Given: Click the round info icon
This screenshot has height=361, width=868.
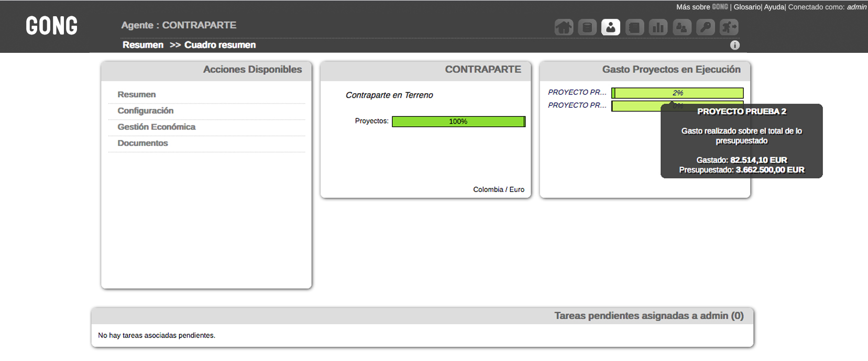Looking at the screenshot, I should (x=735, y=45).
